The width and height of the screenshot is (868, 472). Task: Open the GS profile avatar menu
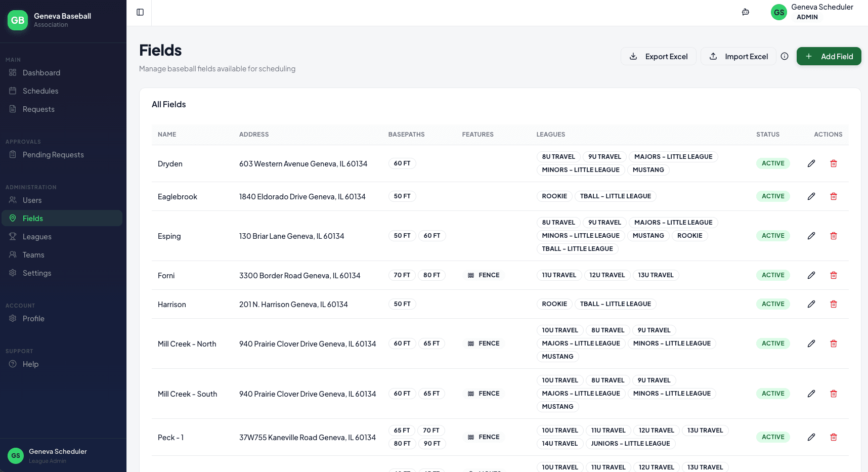[x=779, y=12]
